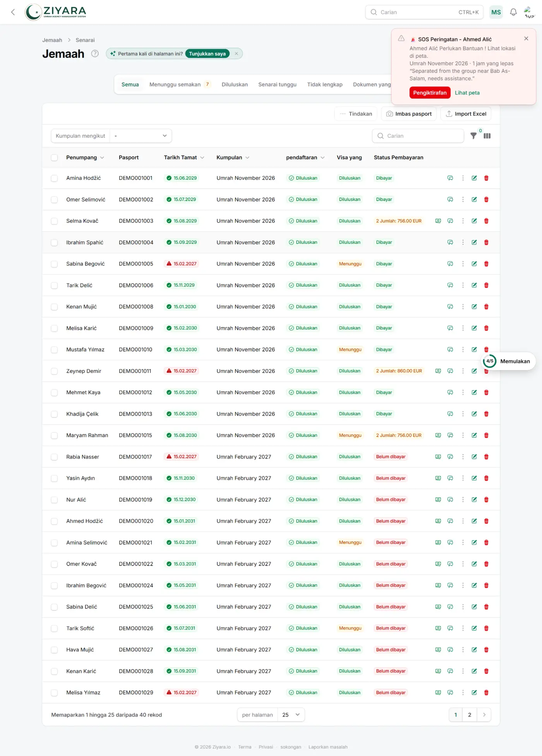542x756 pixels.
Task: Open the notifications bell
Action: [x=513, y=12]
